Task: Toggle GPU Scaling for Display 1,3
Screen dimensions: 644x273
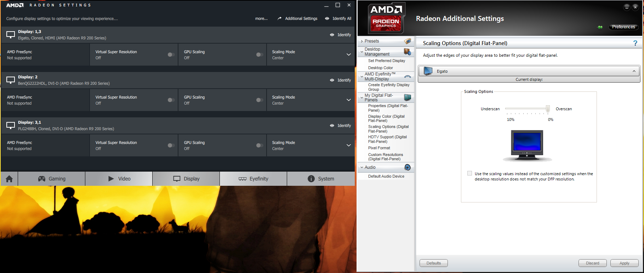Action: 260,55
